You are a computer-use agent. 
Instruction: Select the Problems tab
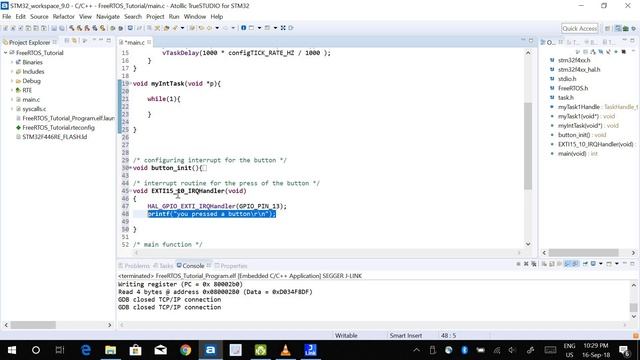coord(134,266)
